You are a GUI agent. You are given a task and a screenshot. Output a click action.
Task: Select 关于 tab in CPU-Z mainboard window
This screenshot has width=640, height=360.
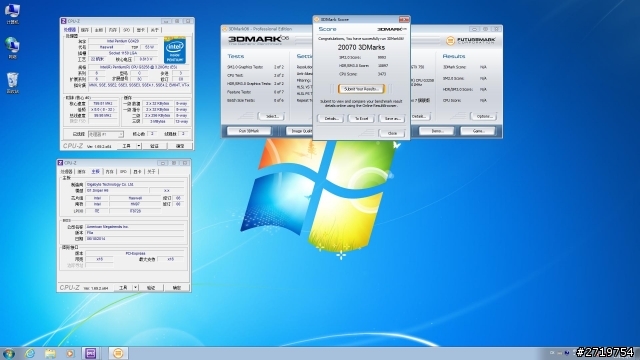click(151, 171)
